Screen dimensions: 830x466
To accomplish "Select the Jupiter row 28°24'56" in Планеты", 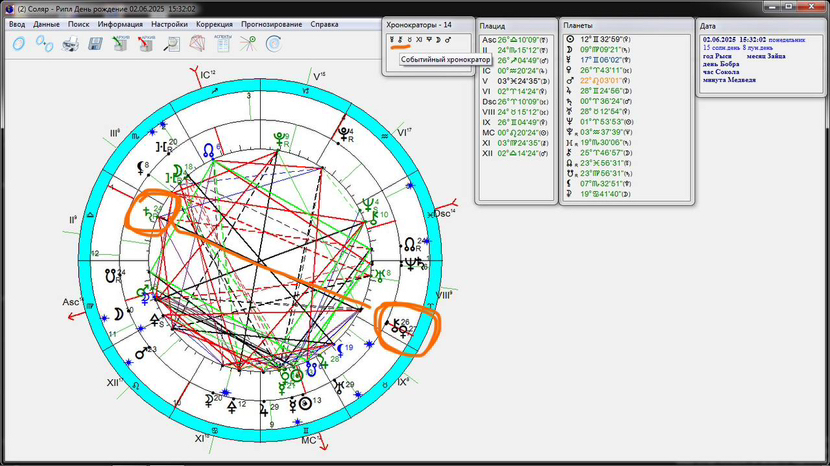I will (x=599, y=91).
